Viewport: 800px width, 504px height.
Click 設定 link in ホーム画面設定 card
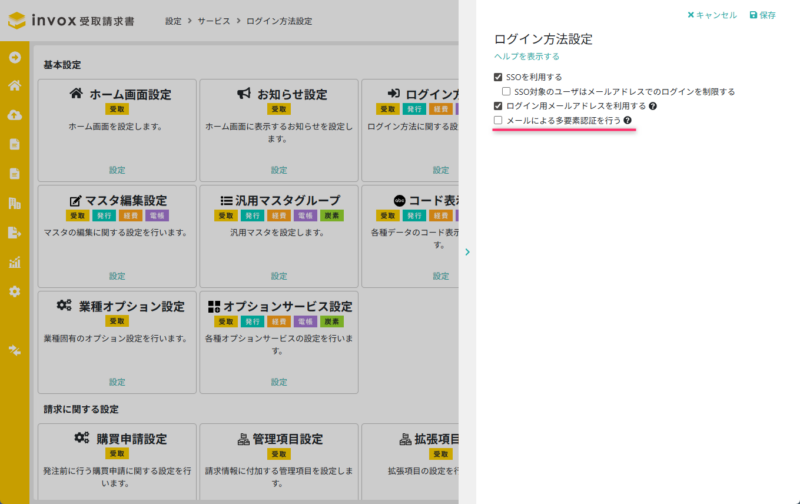coord(117,170)
